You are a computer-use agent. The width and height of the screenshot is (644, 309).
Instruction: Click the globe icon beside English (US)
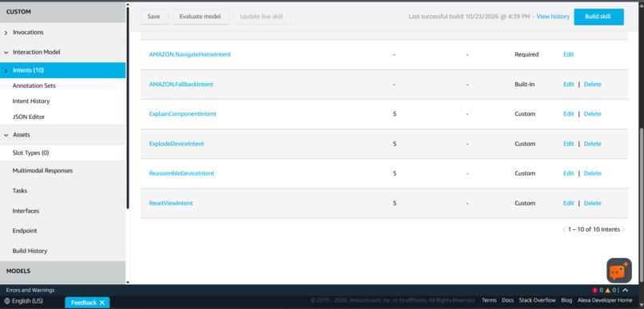pos(7,301)
